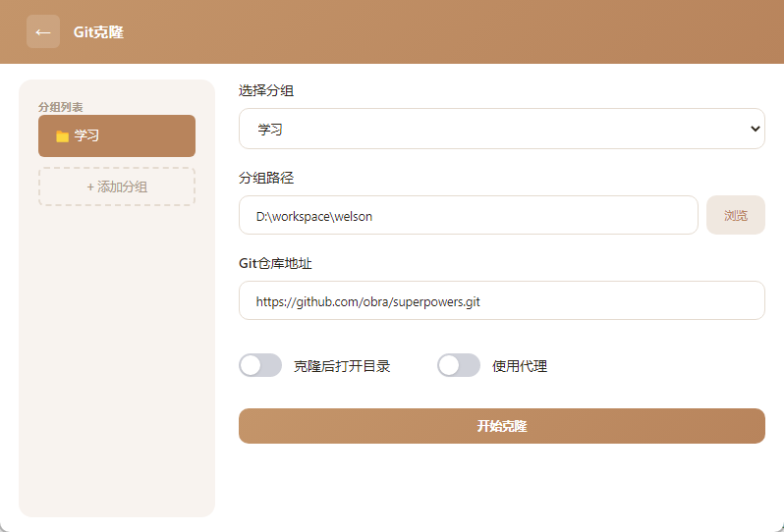Click the 克隆后打开目录 label text
Screen dimensions: 784x532
point(342,366)
